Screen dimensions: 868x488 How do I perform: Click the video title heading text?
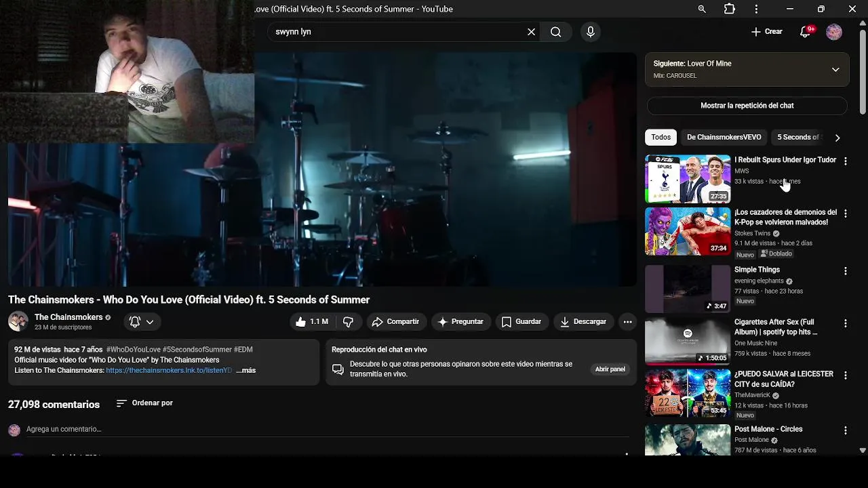(189, 300)
